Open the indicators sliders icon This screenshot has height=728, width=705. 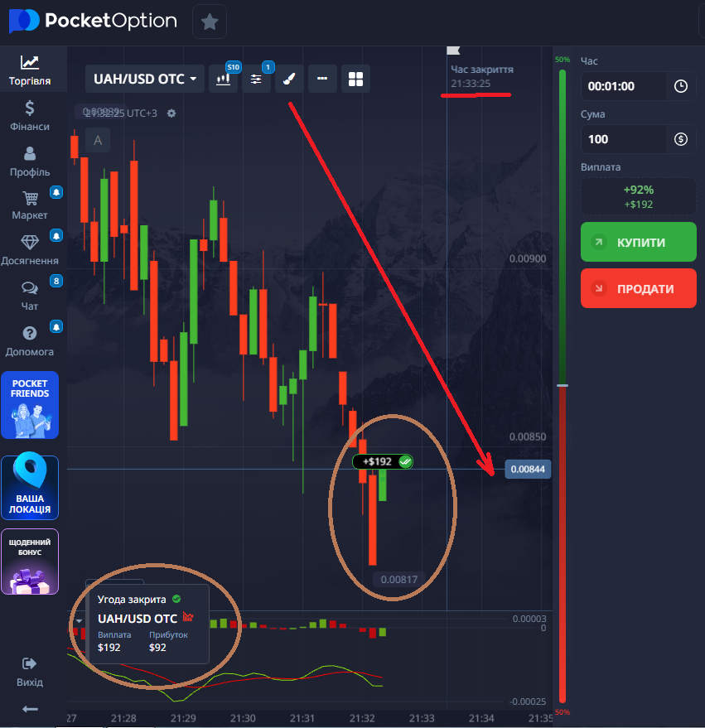pos(256,79)
